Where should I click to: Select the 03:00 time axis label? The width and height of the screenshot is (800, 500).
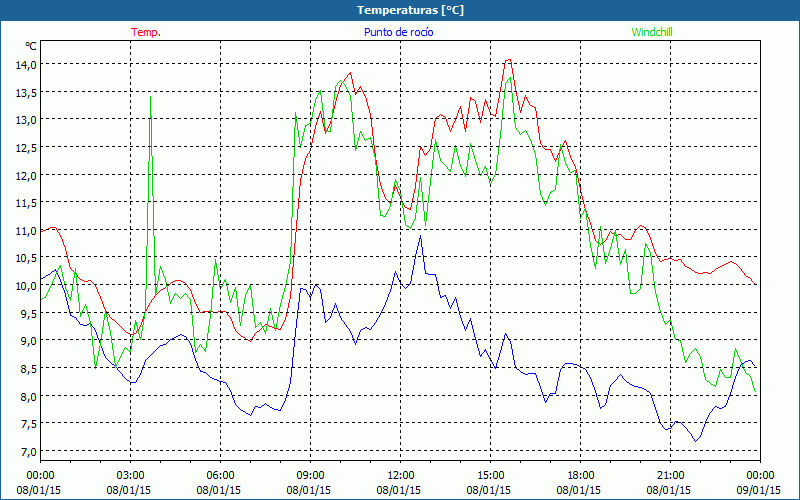[x=130, y=475]
